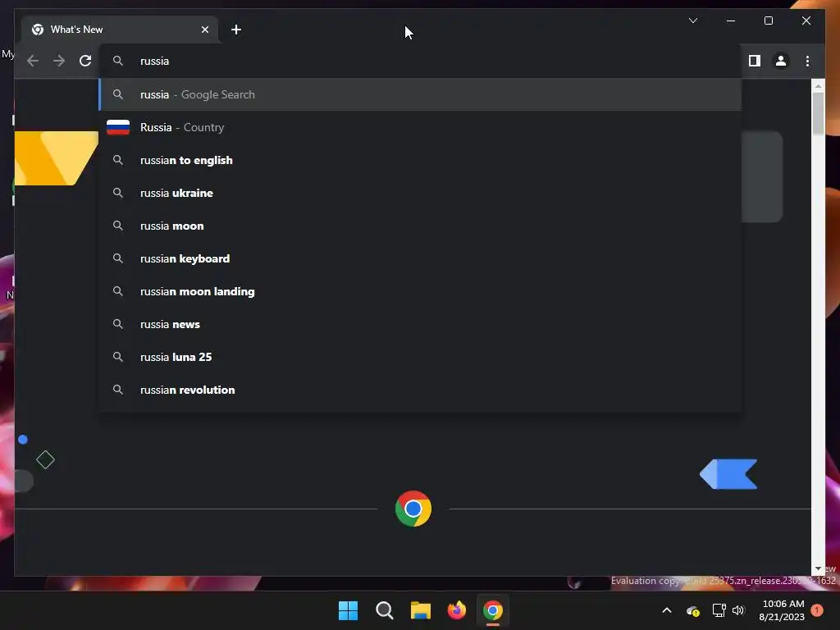Close the What's New tab
The image size is (840, 630).
205,30
